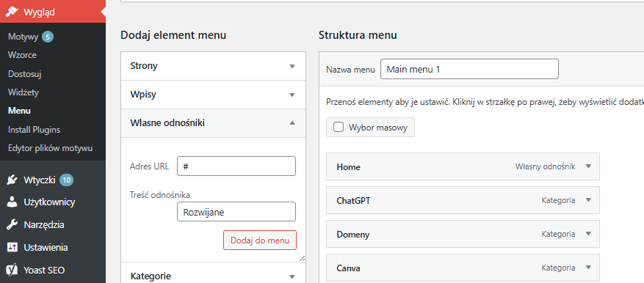Screen dimensions: 644x283
Task: Grab the panel resize handle corner
Action: click(303, 258)
